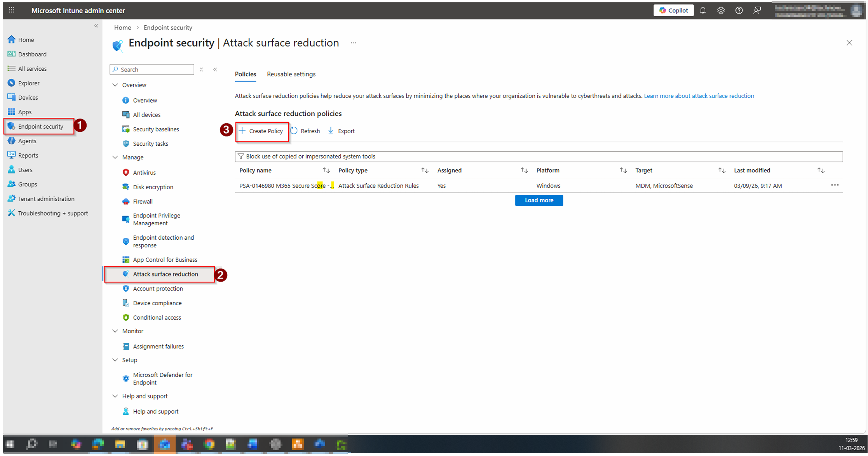Screen dimensions: 868x456
Task: Open Firewall policies
Action: click(138, 201)
